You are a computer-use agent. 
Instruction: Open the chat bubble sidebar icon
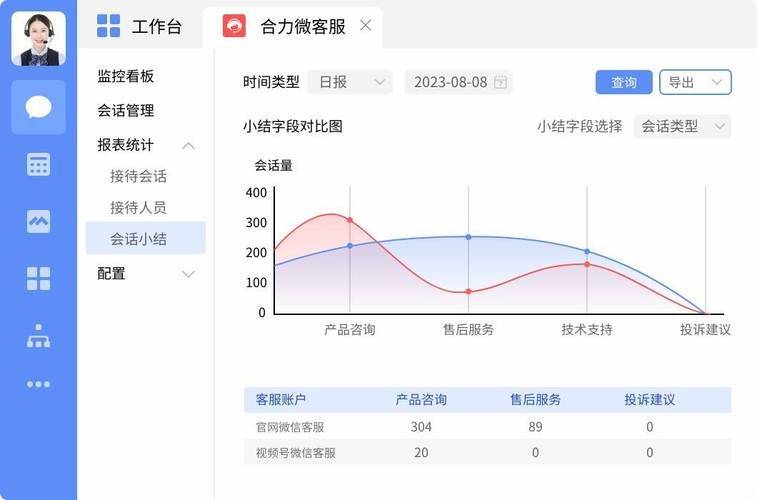tap(39, 107)
